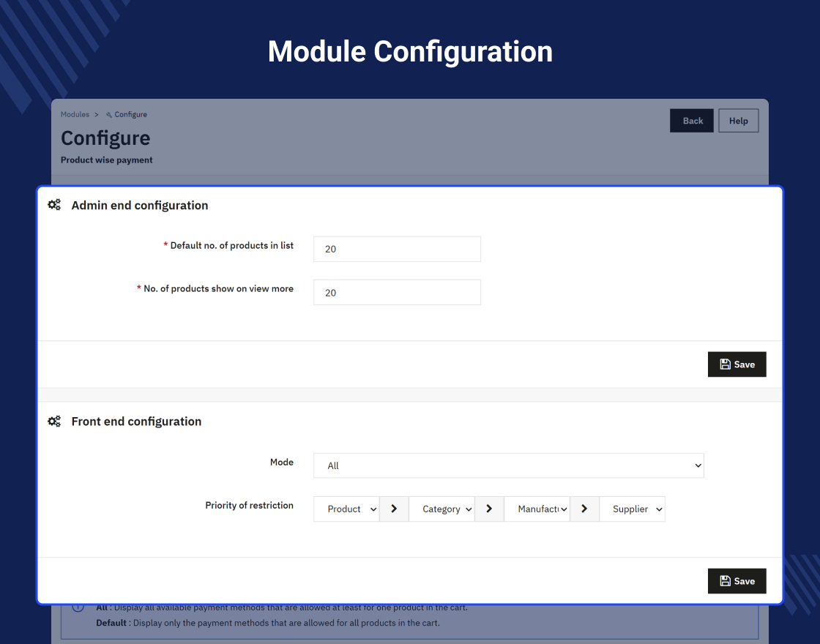Click the info icon in the Mode description box
The image size is (820, 644).
[78, 608]
